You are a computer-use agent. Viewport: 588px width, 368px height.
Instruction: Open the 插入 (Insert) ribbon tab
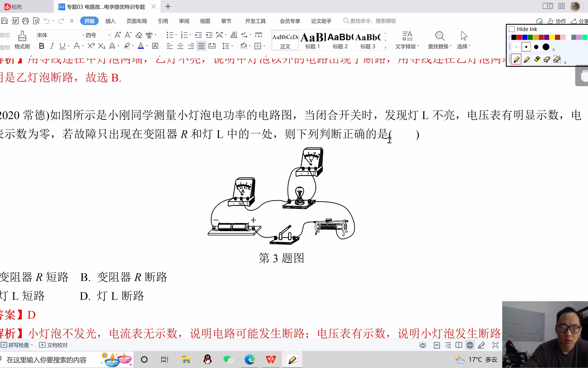[x=110, y=21]
